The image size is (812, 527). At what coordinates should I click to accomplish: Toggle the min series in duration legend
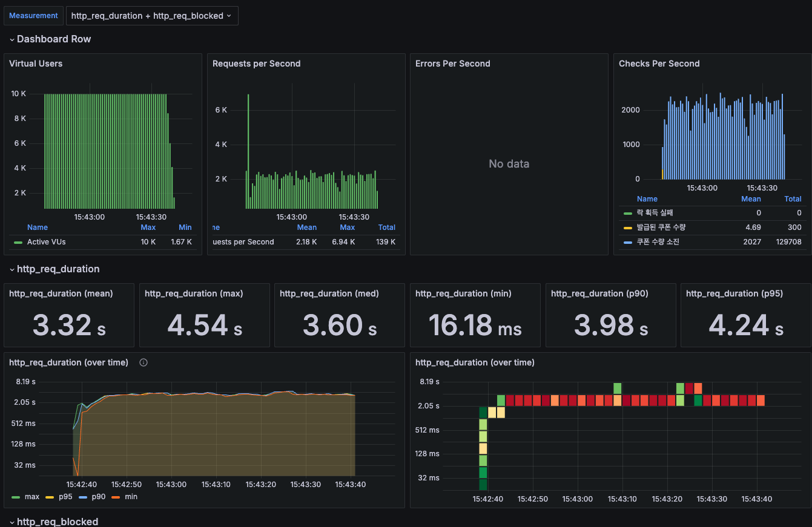(x=131, y=497)
